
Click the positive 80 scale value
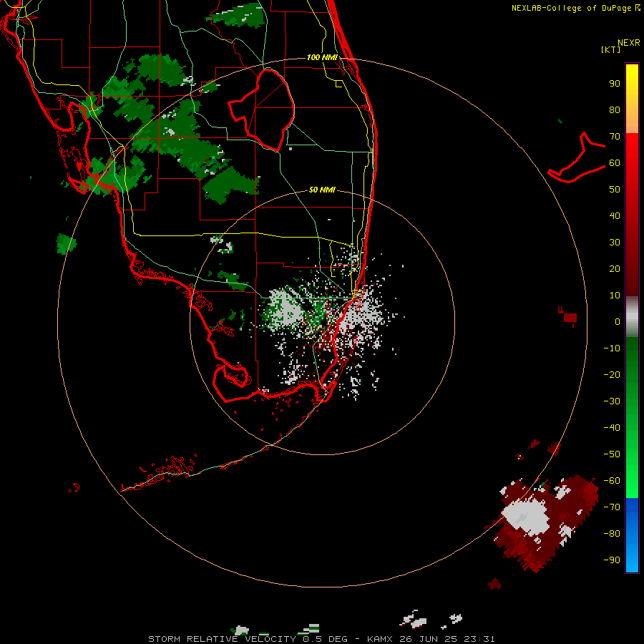coord(615,110)
